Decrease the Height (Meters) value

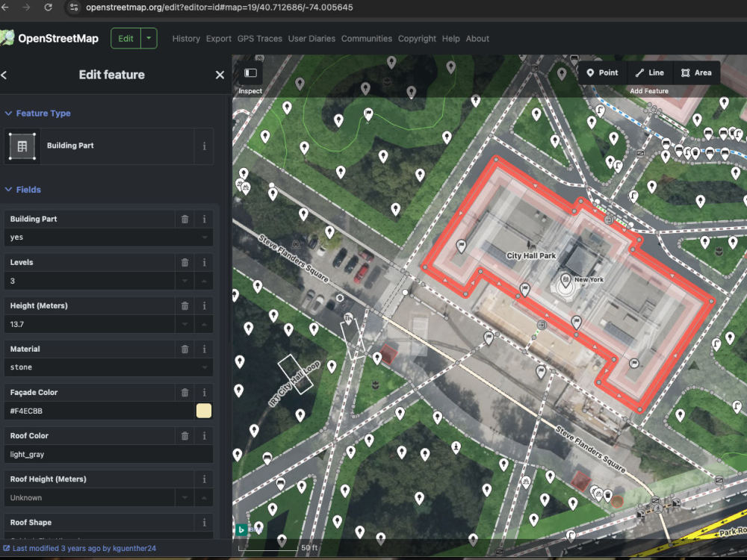pyautogui.click(x=185, y=324)
